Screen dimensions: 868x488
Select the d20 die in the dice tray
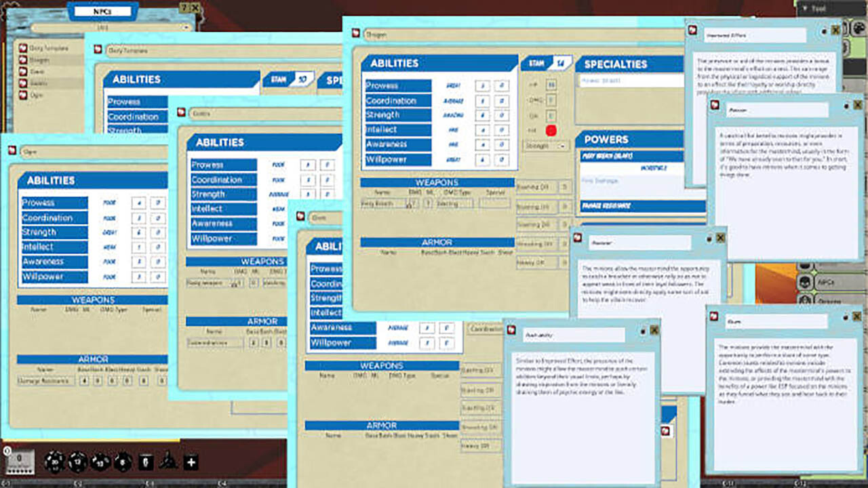(54, 461)
